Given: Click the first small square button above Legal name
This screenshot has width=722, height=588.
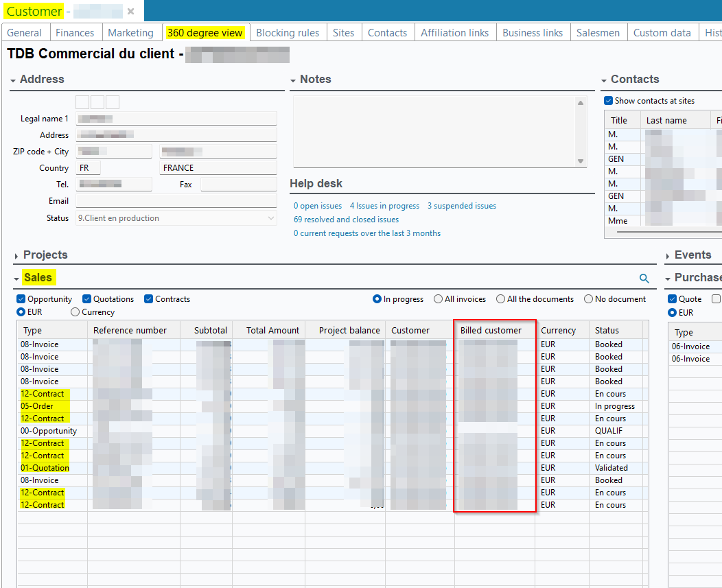Looking at the screenshot, I should 82,102.
